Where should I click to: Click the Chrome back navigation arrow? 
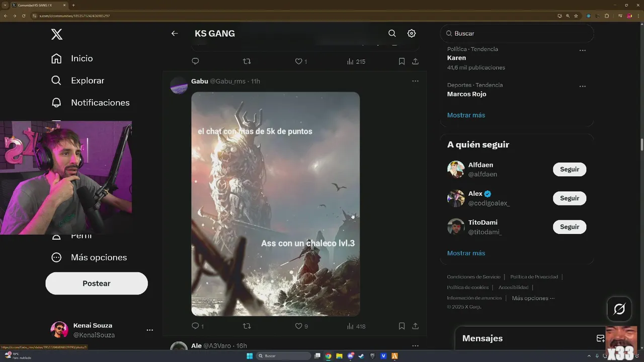6,16
